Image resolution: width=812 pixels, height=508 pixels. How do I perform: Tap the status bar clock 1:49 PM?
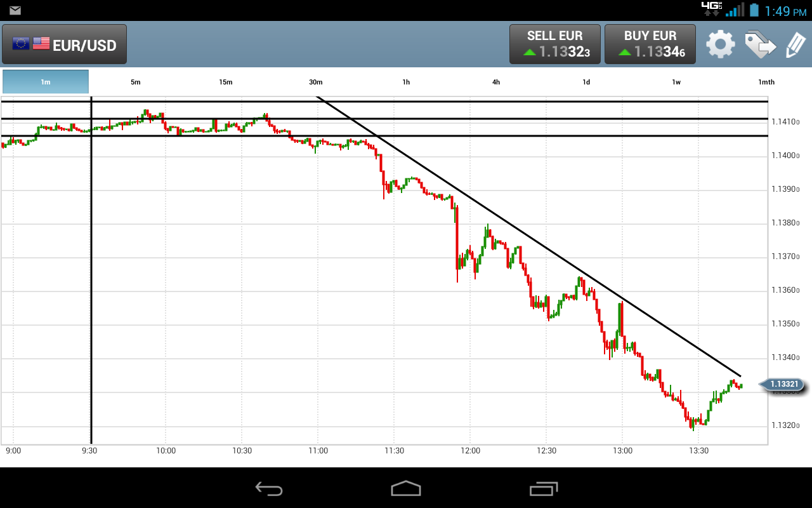click(785, 11)
